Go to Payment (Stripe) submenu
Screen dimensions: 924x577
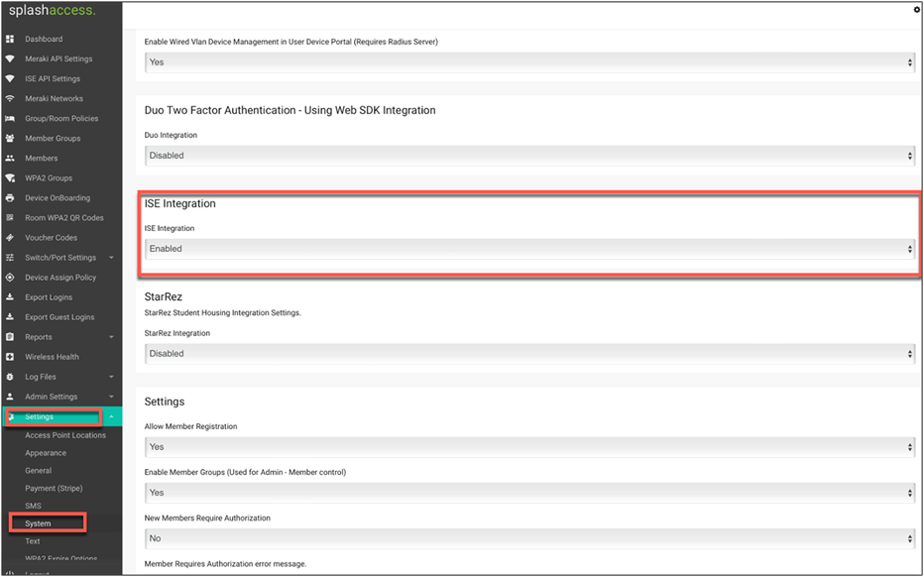click(54, 489)
